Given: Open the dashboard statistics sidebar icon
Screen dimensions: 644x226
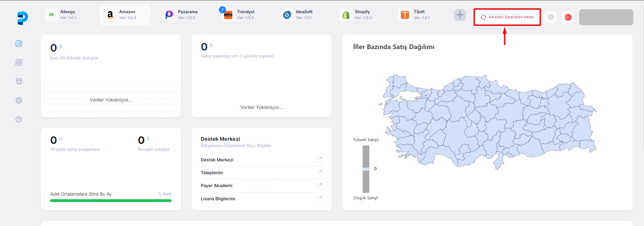Looking at the screenshot, I should pos(19,44).
